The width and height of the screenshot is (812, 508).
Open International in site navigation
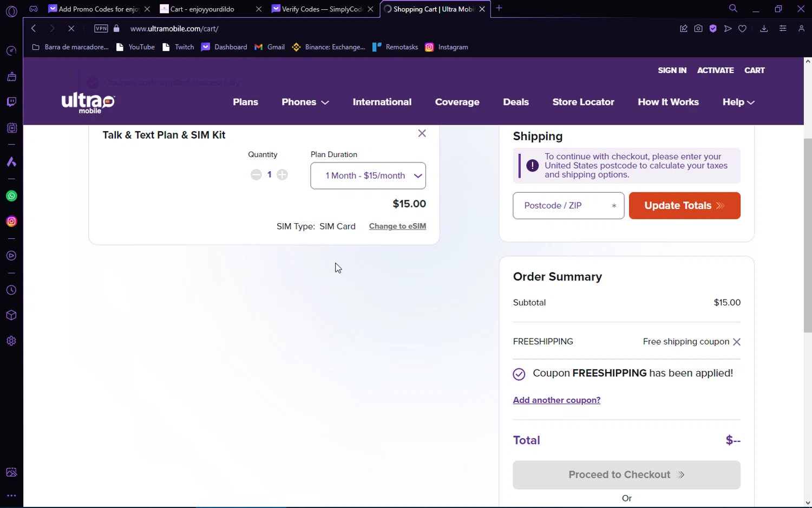click(x=382, y=102)
